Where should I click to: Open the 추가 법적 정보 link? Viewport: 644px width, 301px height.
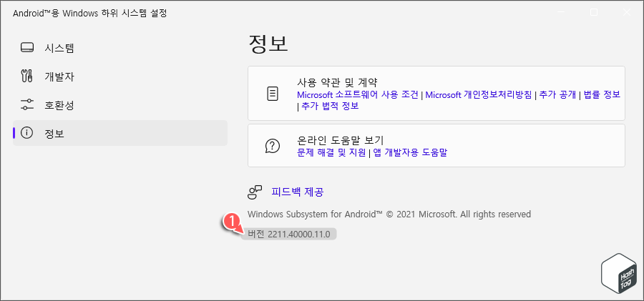click(x=330, y=106)
